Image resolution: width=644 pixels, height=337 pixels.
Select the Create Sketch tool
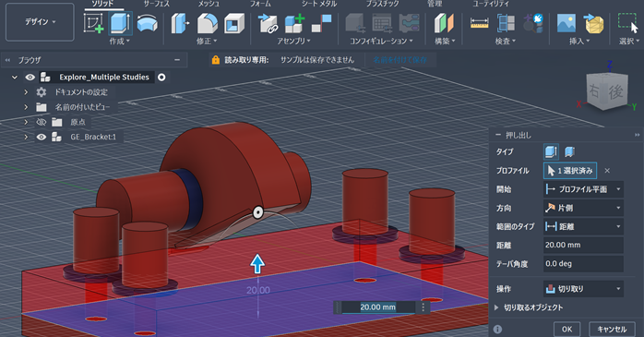coord(93,23)
